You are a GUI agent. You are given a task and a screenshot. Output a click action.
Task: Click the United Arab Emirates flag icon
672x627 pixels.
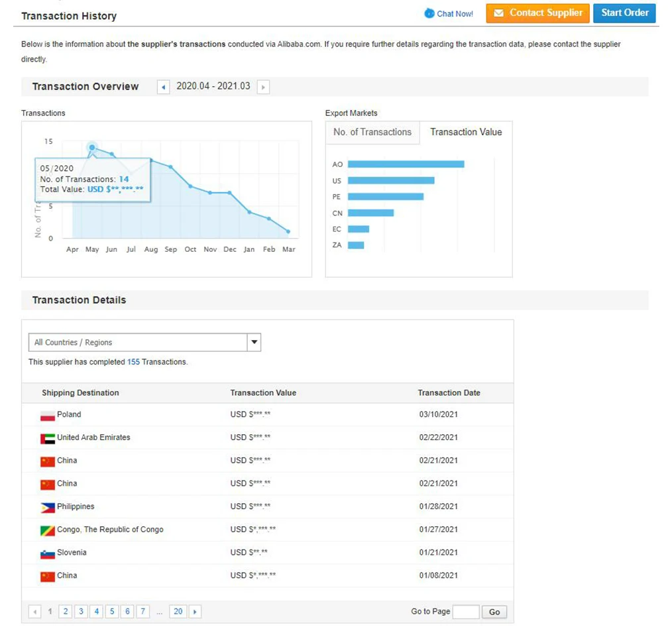pos(48,439)
